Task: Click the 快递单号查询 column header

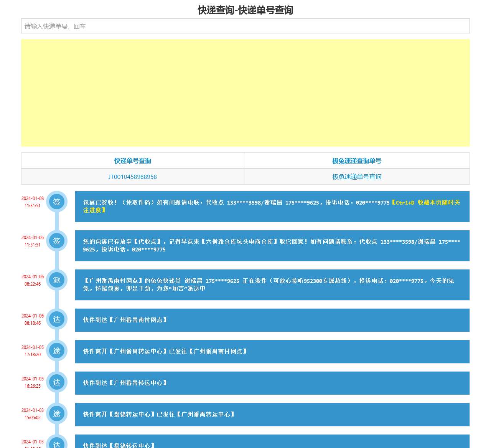Action: [x=132, y=161]
